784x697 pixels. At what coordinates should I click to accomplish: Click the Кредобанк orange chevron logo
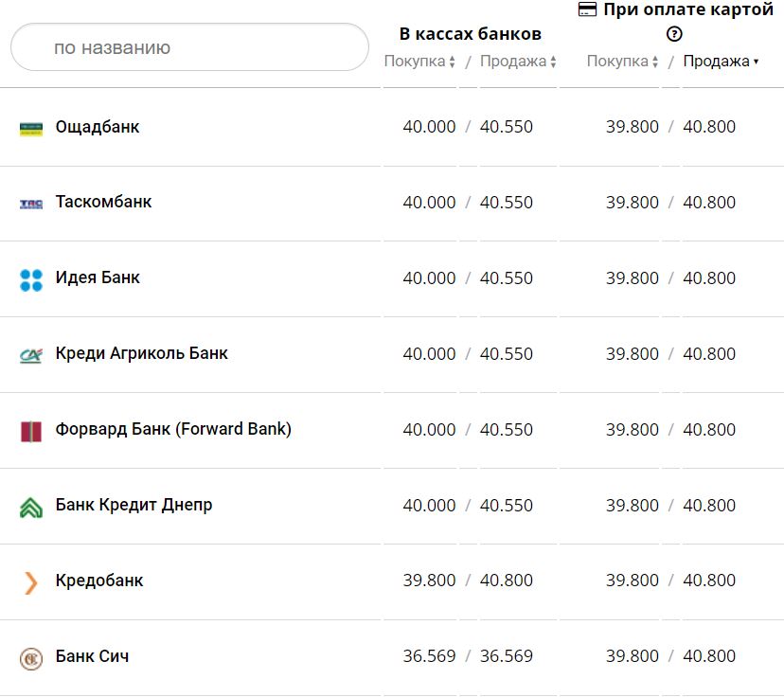(x=31, y=581)
